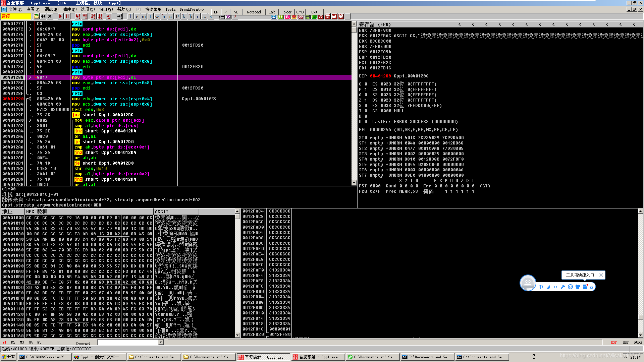The width and height of the screenshot is (644, 362).
Task: Toggle the moon icon on input toolbar
Action: click(x=548, y=287)
